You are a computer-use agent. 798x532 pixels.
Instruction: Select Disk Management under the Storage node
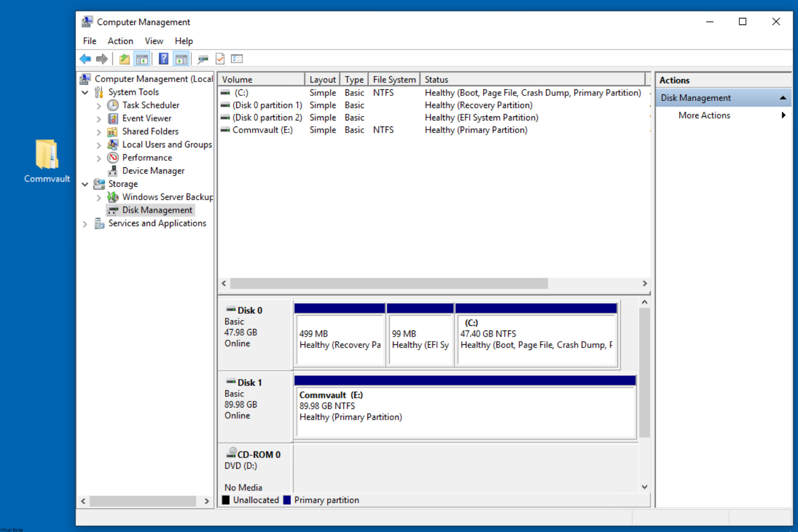click(158, 210)
